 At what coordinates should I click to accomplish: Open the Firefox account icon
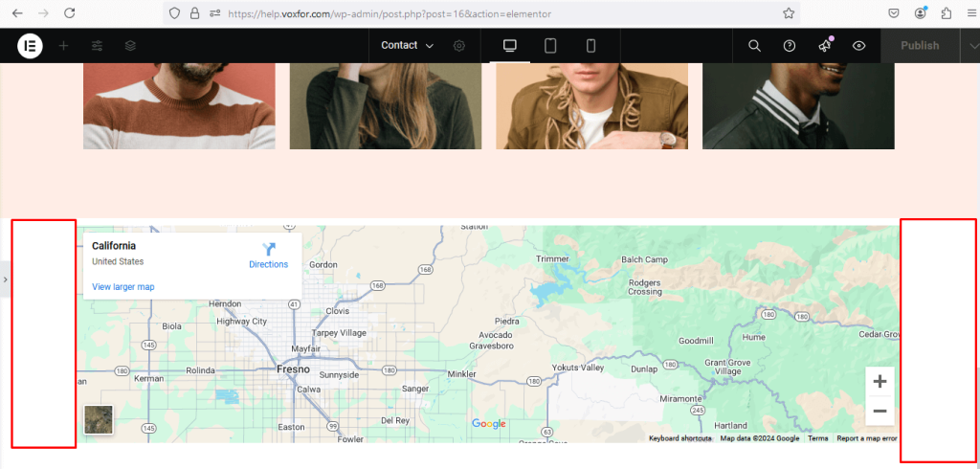[921, 13]
